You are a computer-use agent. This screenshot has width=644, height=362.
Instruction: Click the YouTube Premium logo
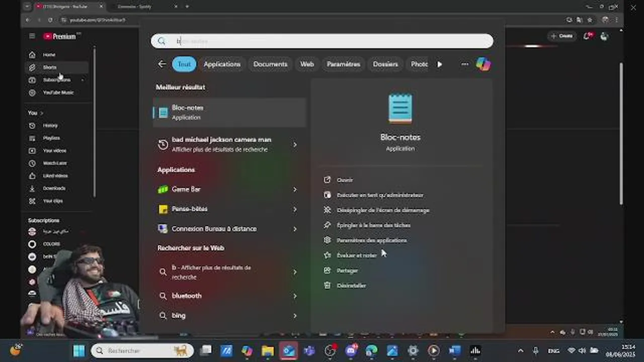click(60, 36)
